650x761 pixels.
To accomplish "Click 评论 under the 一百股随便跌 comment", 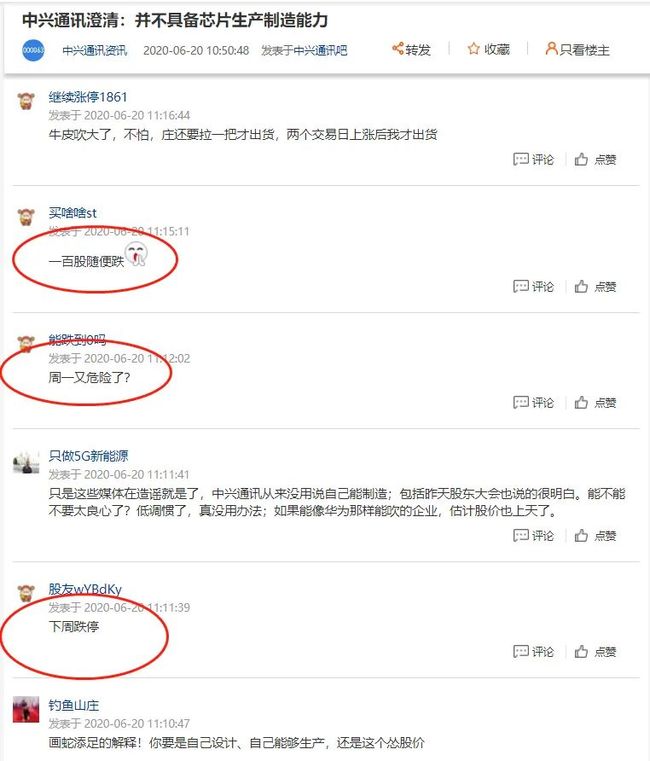I will click(533, 286).
